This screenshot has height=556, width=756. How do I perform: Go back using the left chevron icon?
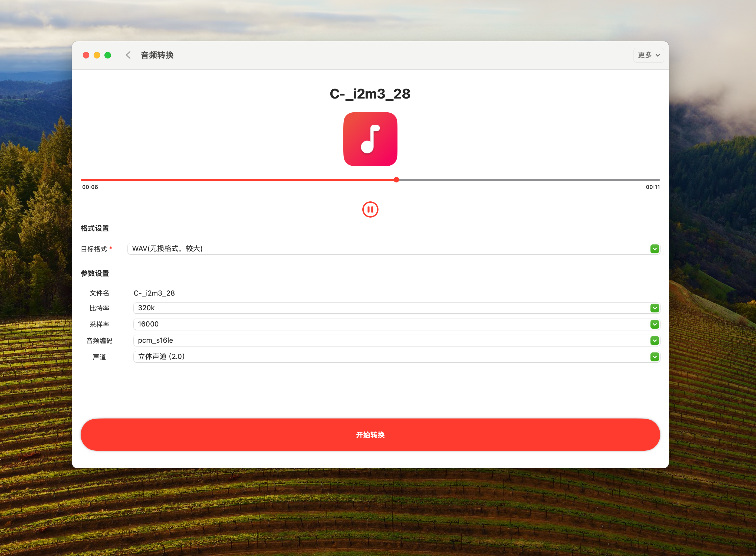(128, 55)
